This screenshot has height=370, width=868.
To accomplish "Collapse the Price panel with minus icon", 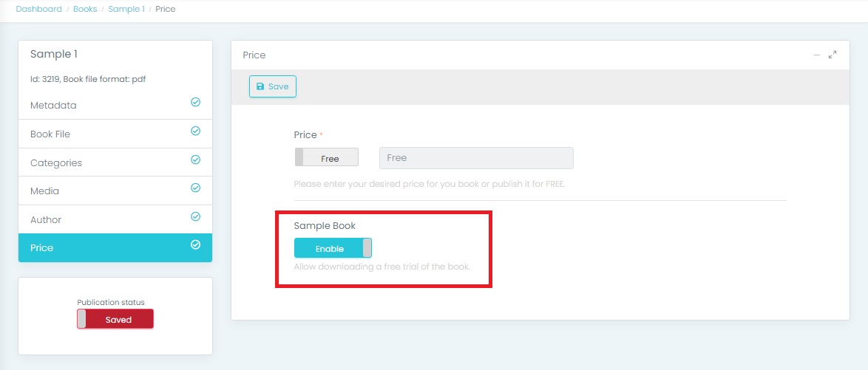I will point(817,55).
